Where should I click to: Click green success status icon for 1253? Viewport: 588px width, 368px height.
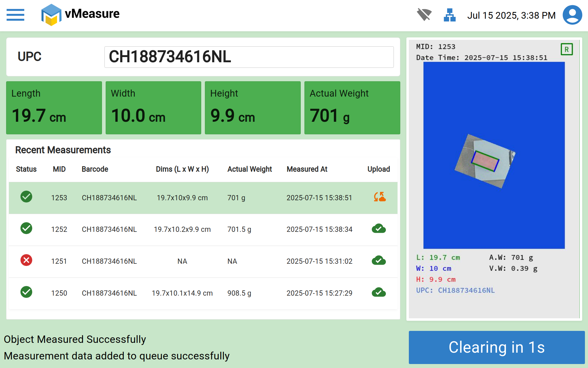(x=26, y=197)
